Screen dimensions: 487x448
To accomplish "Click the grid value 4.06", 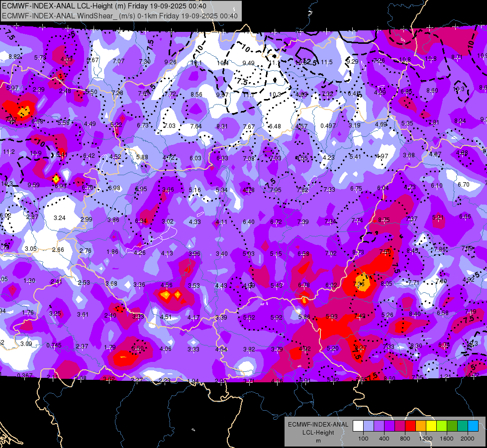I will pyautogui.click(x=165, y=349).
